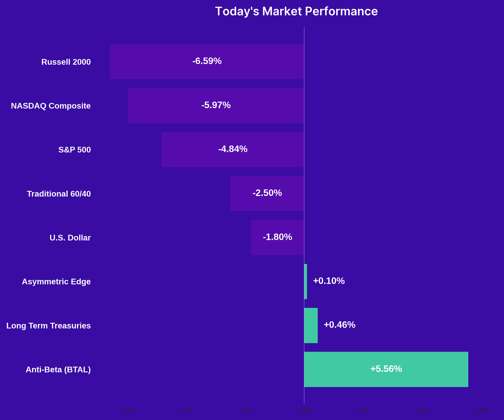Click the Long Term Treasuries green bar

(x=311, y=325)
